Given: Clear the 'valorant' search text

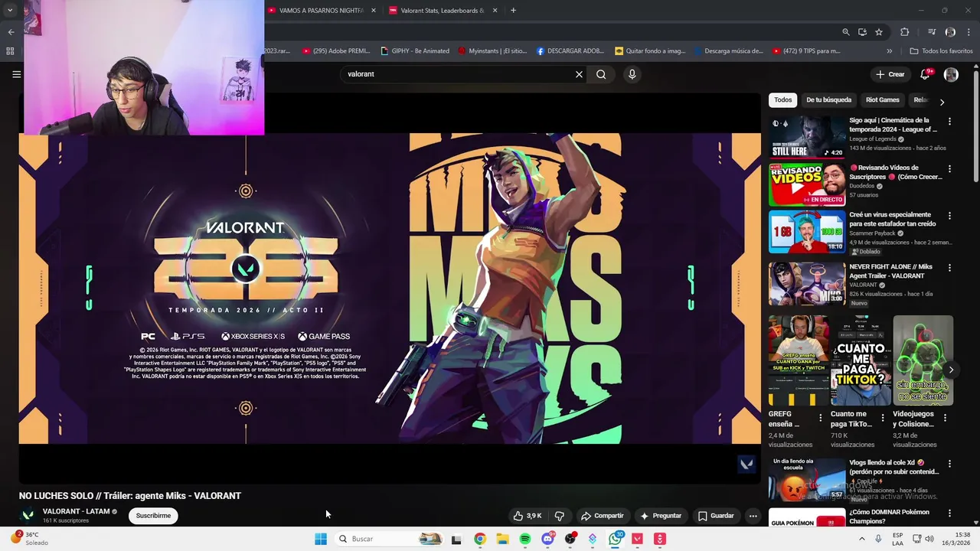Looking at the screenshot, I should [x=579, y=74].
